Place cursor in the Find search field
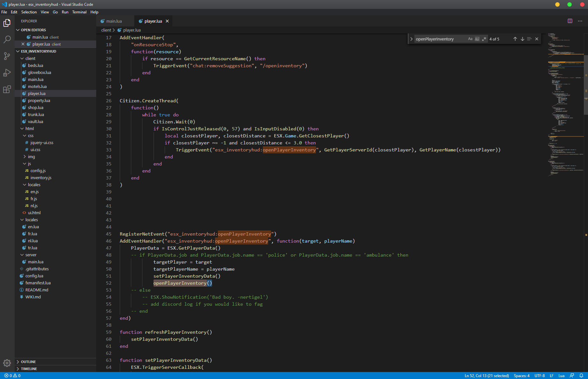The width and height of the screenshot is (588, 379). click(x=440, y=39)
